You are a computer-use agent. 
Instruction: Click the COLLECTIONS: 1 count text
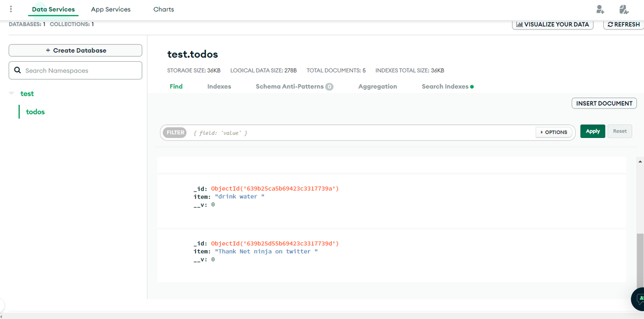pos(72,24)
